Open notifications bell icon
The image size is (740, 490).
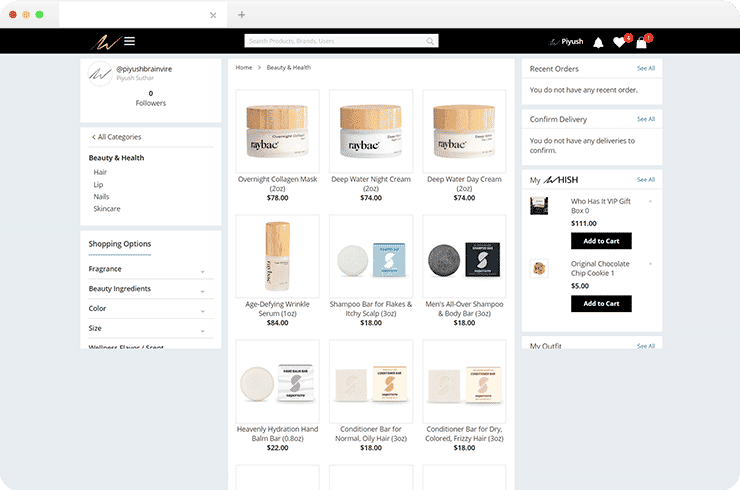[x=598, y=43]
